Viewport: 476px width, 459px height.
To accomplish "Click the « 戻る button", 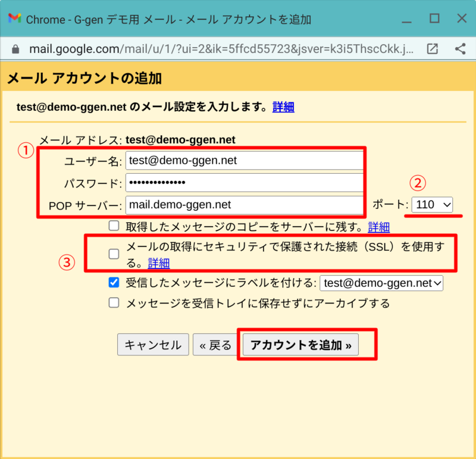I will click(x=215, y=345).
